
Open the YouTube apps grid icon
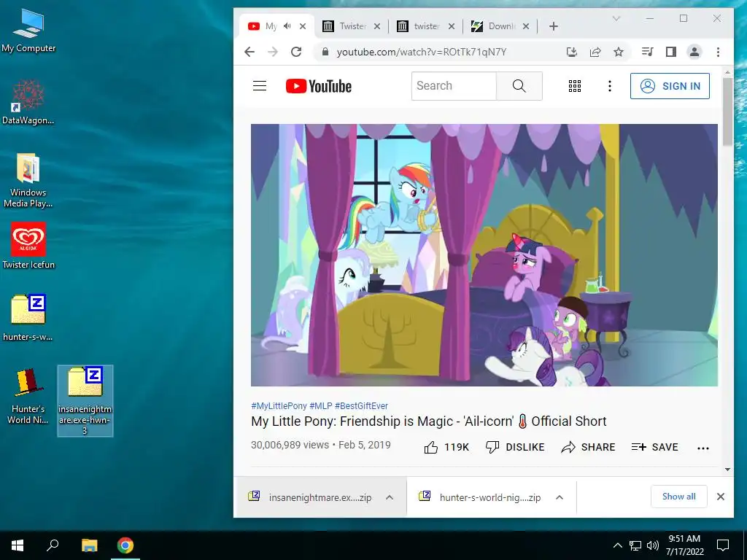tap(575, 86)
